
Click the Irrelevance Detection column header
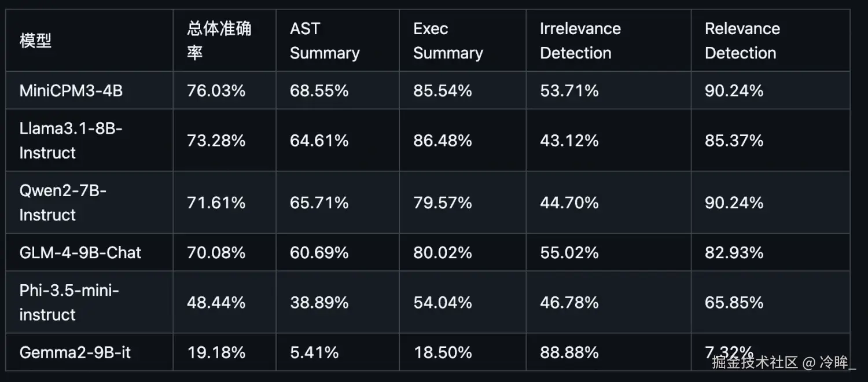point(580,41)
